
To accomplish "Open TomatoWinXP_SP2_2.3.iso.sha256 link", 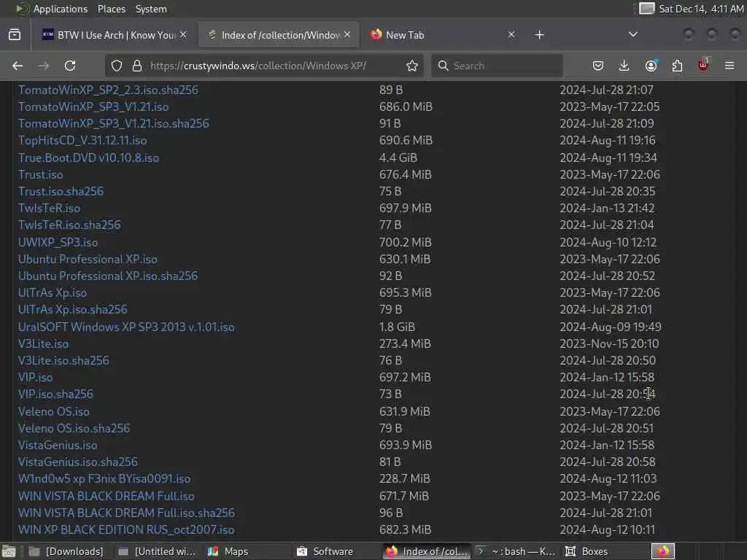I will pyautogui.click(x=108, y=90).
